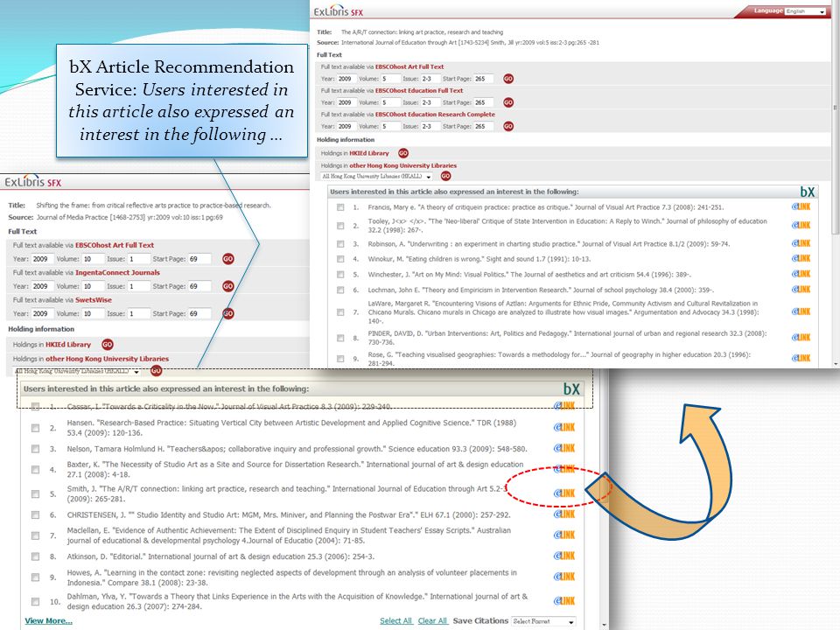Image resolution: width=840 pixels, height=630 pixels.
Task: Click Year field under IngentaConnect Journals
Action: (42, 286)
